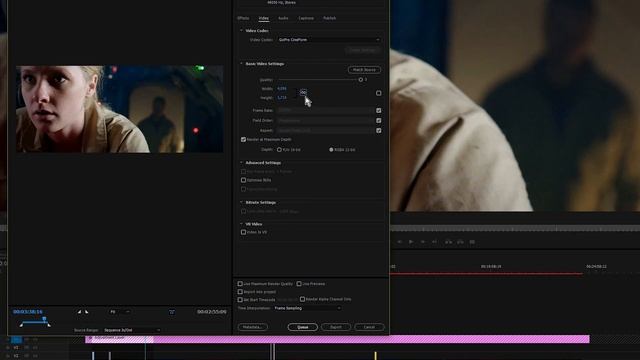Open the Fit zoom level dropdown
The width and height of the screenshot is (640, 360).
[x=120, y=312]
